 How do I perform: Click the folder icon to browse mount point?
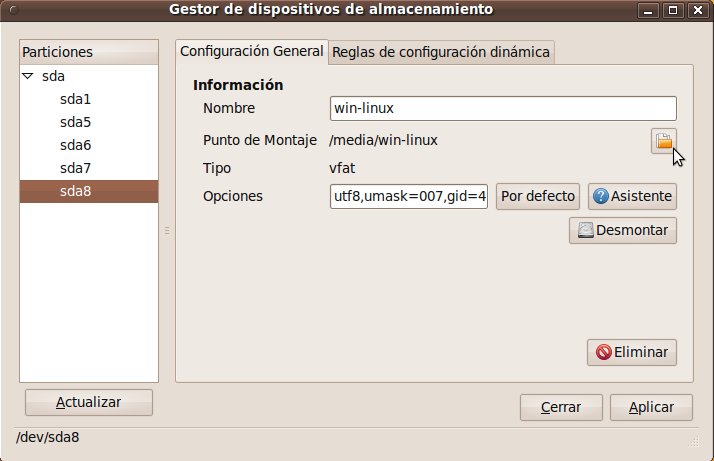[x=663, y=141]
